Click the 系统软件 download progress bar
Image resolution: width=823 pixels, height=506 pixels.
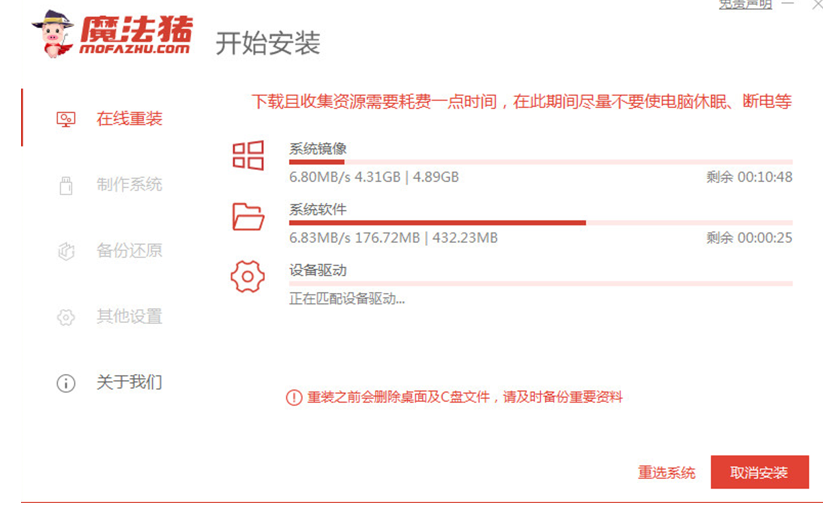(540, 222)
